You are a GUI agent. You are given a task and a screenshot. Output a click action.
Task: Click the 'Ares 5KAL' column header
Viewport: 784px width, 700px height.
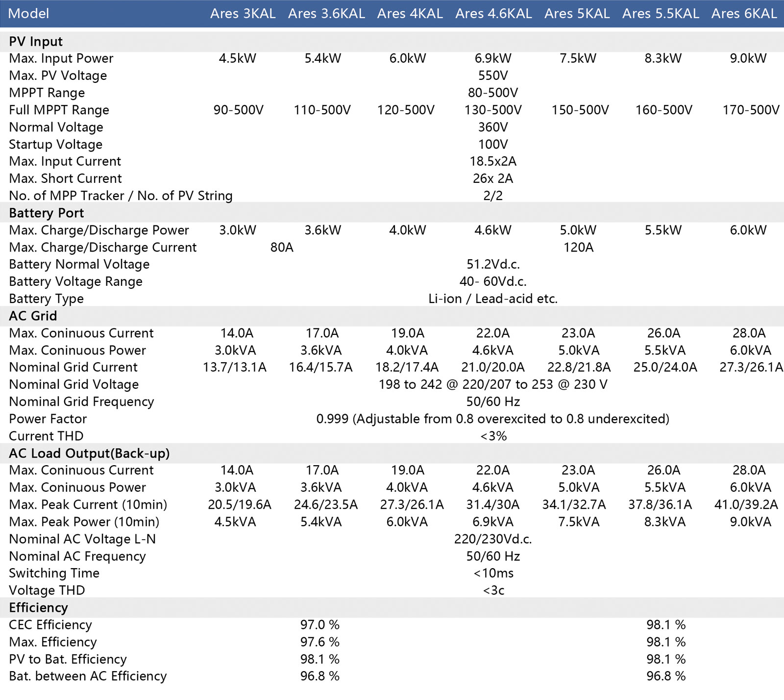point(577,13)
